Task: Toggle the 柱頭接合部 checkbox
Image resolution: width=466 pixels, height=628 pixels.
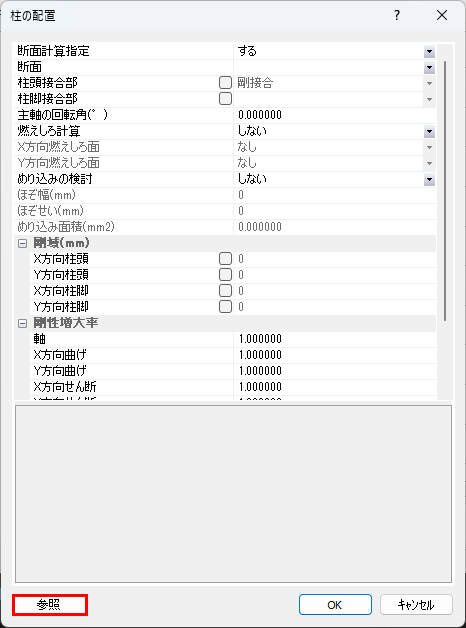Action: pos(225,83)
